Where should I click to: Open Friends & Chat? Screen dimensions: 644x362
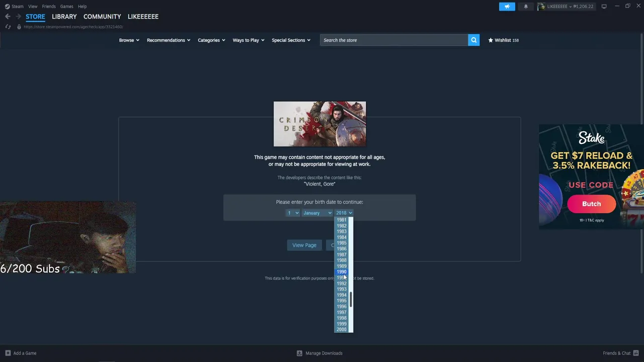621,353
